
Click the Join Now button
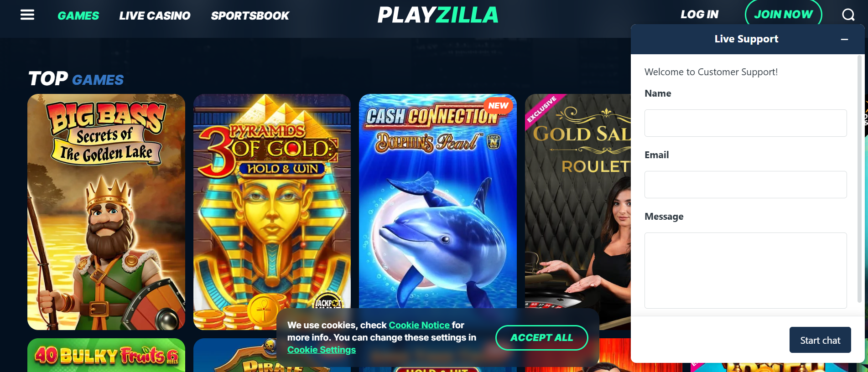(x=783, y=14)
